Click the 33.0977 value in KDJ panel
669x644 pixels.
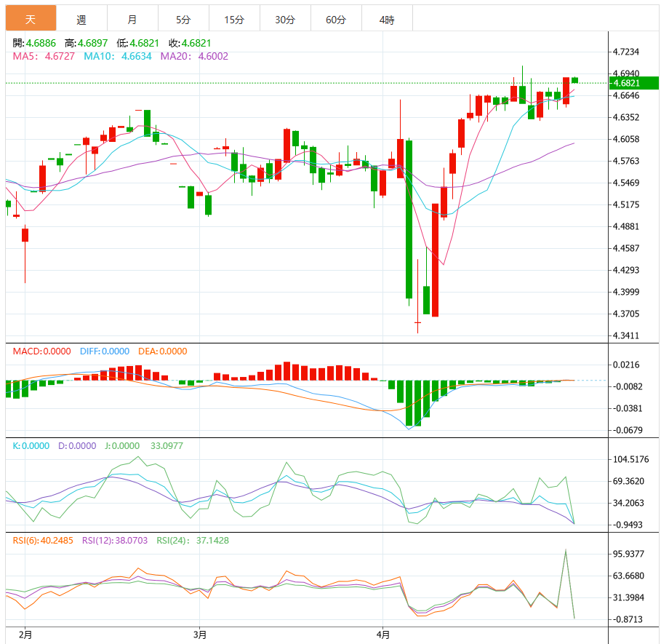tap(167, 446)
